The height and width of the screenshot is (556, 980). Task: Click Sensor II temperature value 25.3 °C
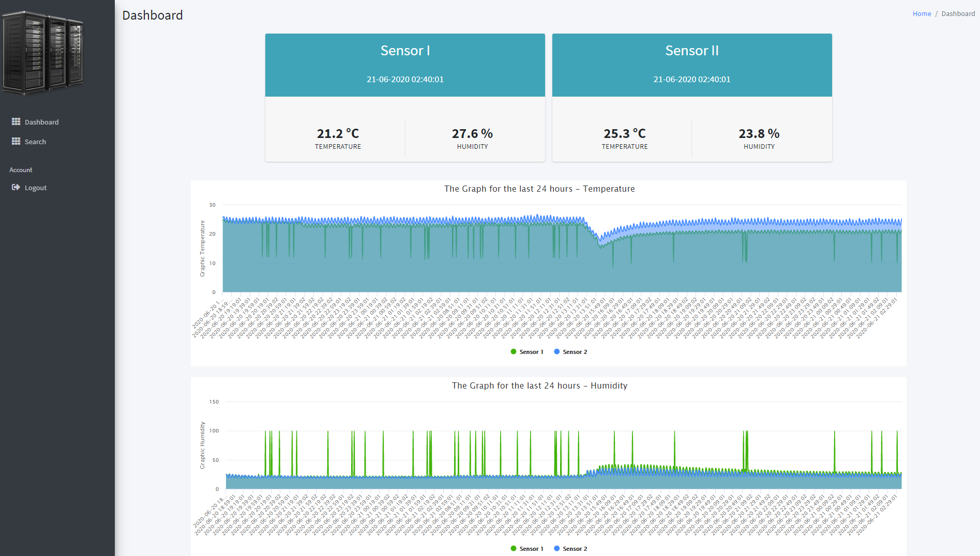click(625, 134)
